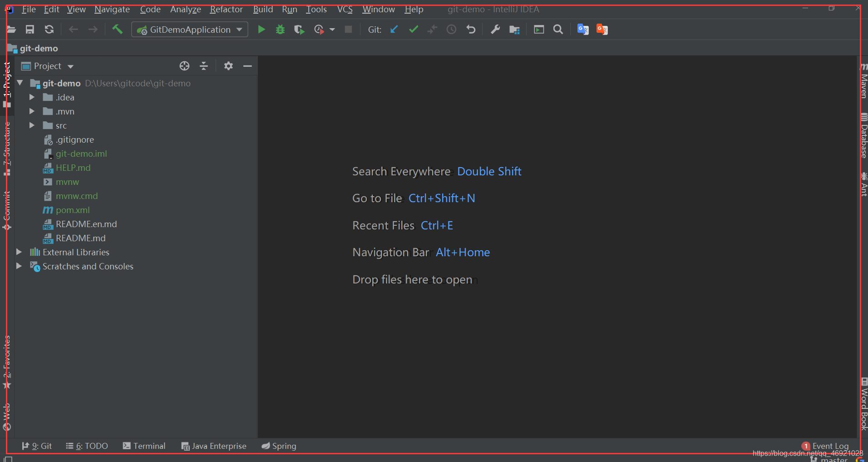This screenshot has height=462, width=868.
Task: Open the Commit tool window tab
Action: tap(7, 210)
